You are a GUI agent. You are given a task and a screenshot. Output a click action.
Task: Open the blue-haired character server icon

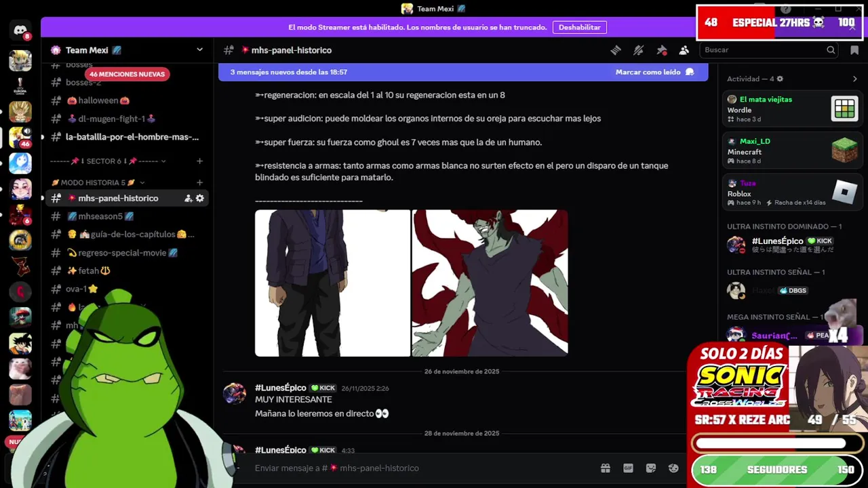click(x=20, y=163)
